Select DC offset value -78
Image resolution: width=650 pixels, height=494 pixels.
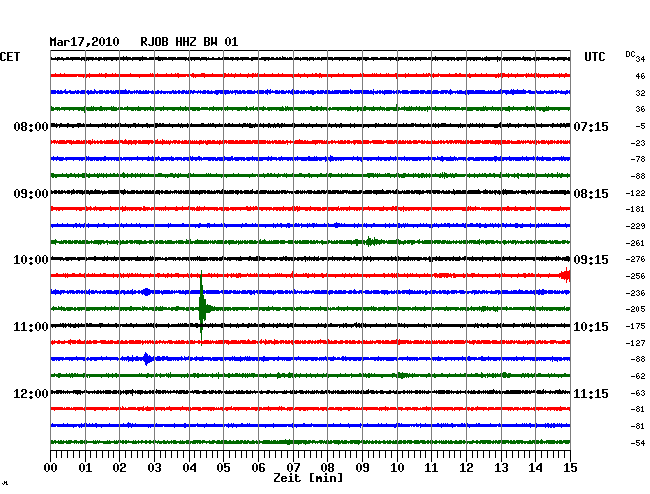[638, 159]
